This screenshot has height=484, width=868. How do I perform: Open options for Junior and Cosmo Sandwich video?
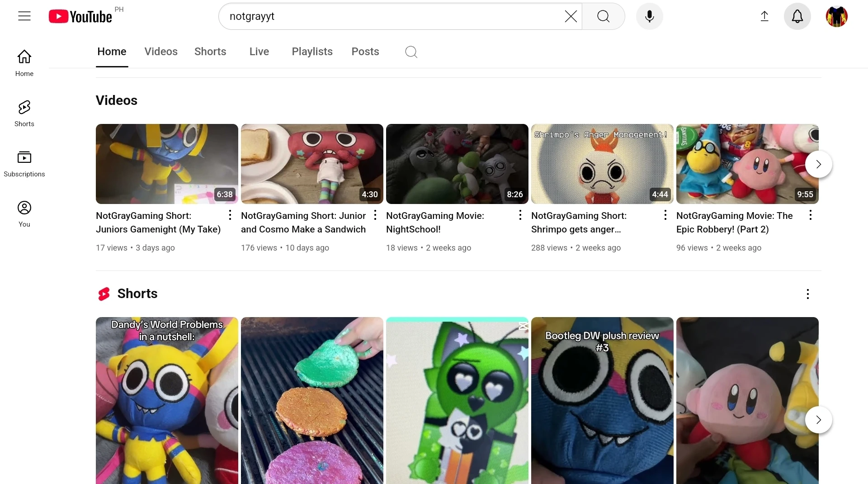click(375, 215)
